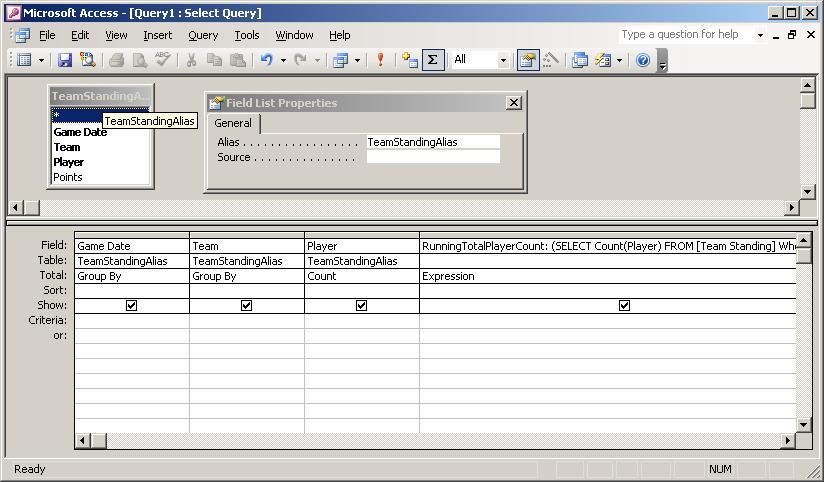Open the View button dropdown arrow
The image size is (824, 482).
(x=41, y=60)
